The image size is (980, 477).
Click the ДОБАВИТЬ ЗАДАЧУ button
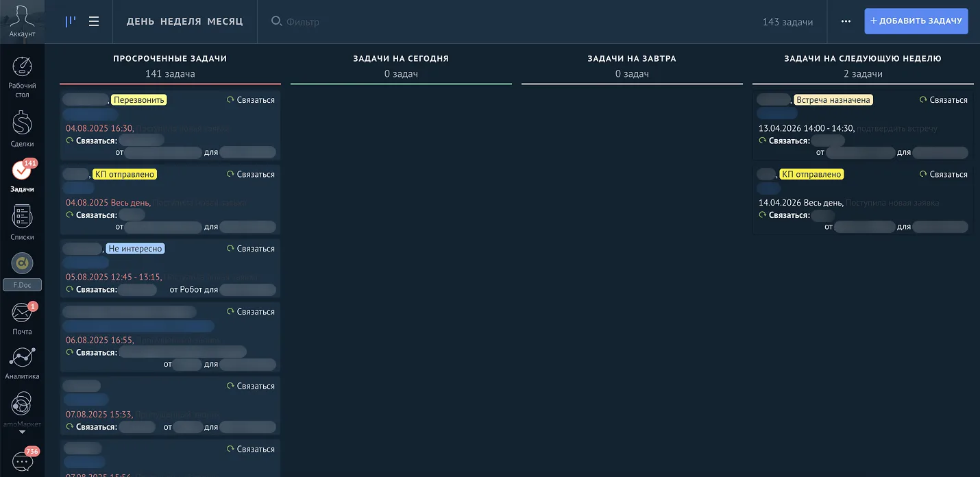click(x=916, y=21)
